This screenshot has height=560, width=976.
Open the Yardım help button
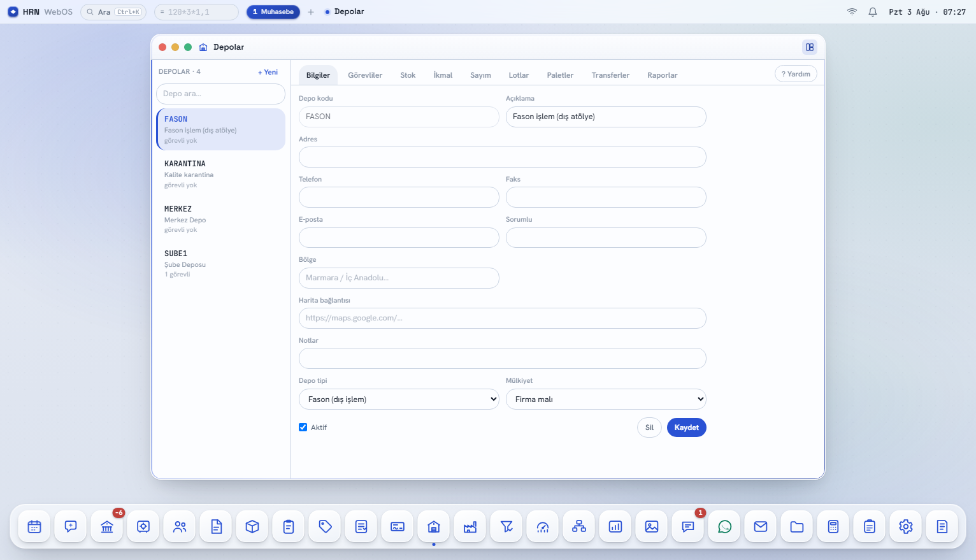tap(796, 74)
